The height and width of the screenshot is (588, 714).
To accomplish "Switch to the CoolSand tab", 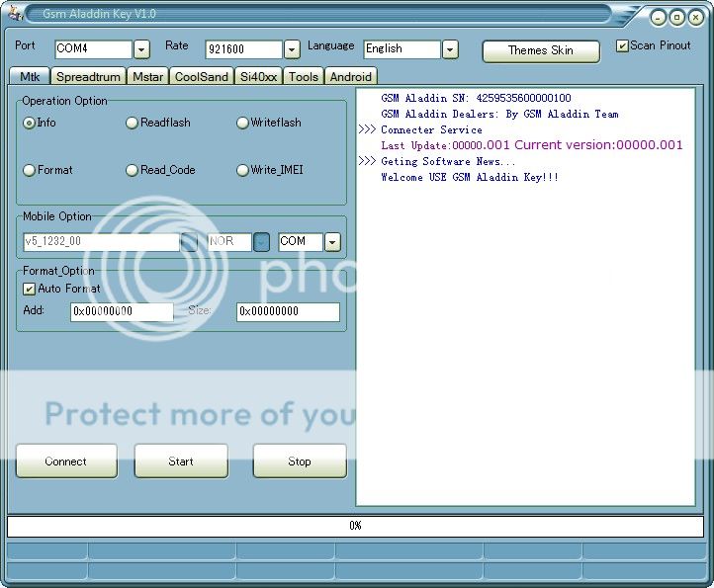I will click(202, 76).
